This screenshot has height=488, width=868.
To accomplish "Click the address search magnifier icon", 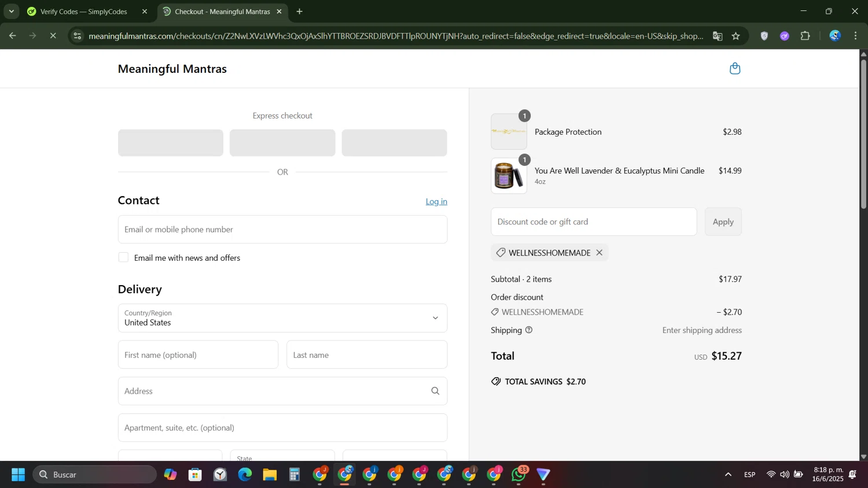I will pos(435,391).
